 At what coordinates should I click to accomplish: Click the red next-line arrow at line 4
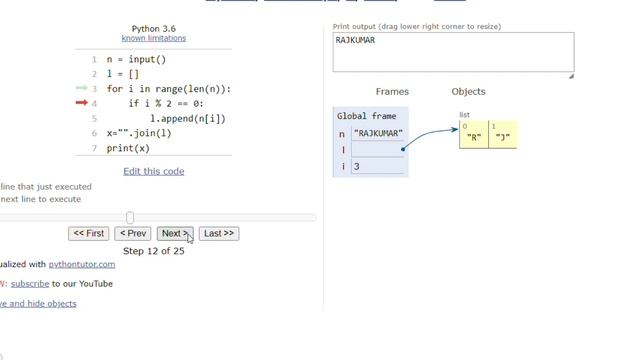pyautogui.click(x=82, y=102)
